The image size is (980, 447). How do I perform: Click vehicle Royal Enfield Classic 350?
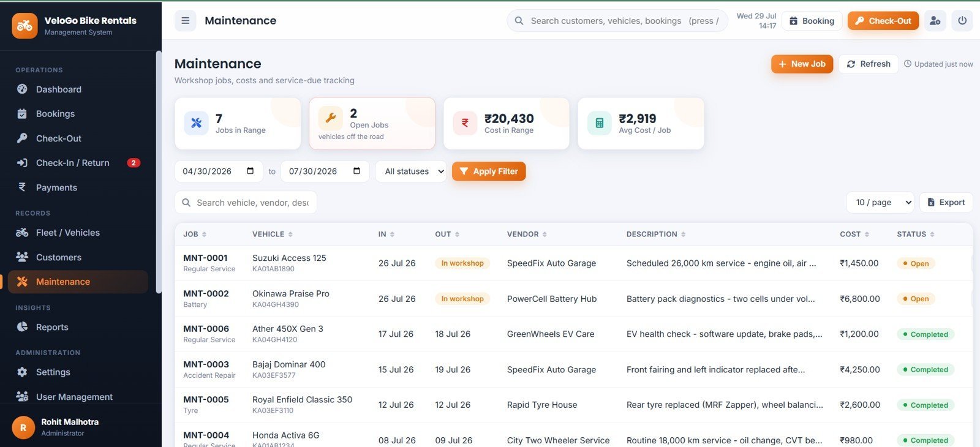tap(302, 399)
